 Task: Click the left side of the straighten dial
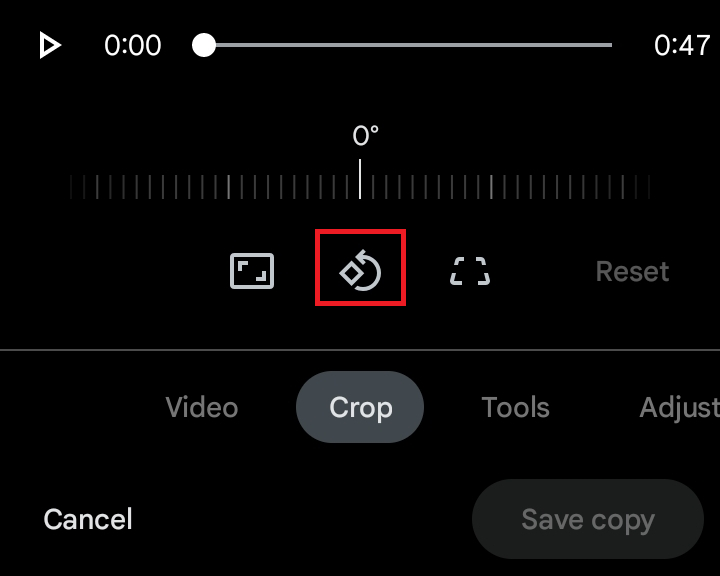(150, 186)
